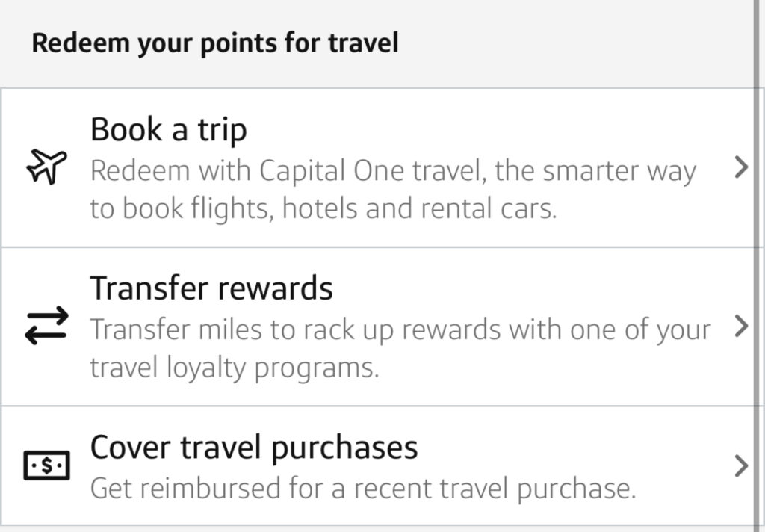Click the Redeem your points for travel heading
This screenshot has height=532, width=765.
click(x=216, y=42)
